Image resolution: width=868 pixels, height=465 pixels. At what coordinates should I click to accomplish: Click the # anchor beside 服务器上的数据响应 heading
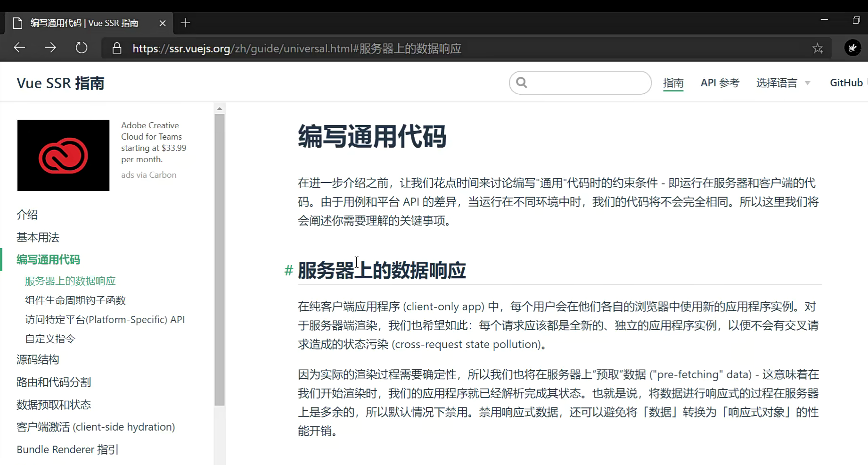pyautogui.click(x=288, y=271)
